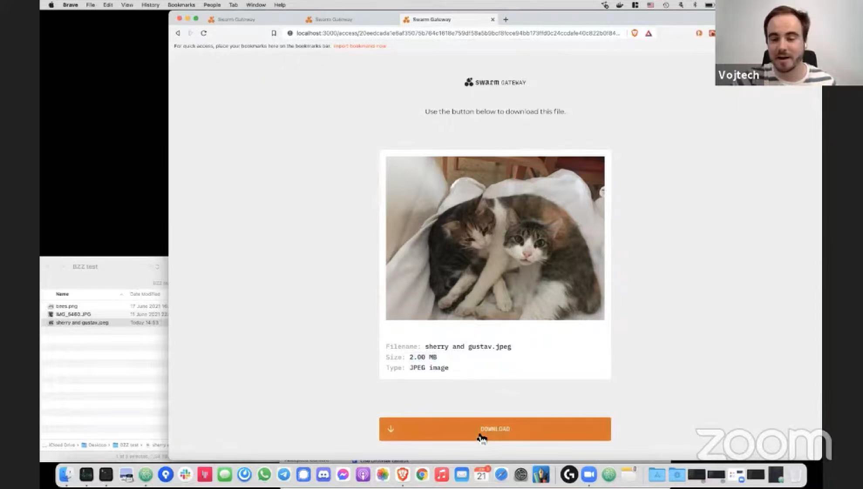863x489 pixels.
Task: Open the People menu
Action: coord(212,5)
